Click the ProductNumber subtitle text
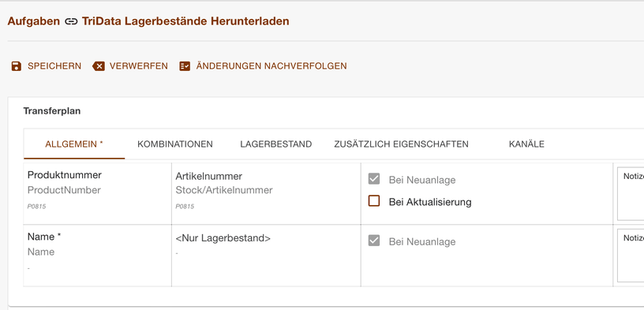 [64, 190]
